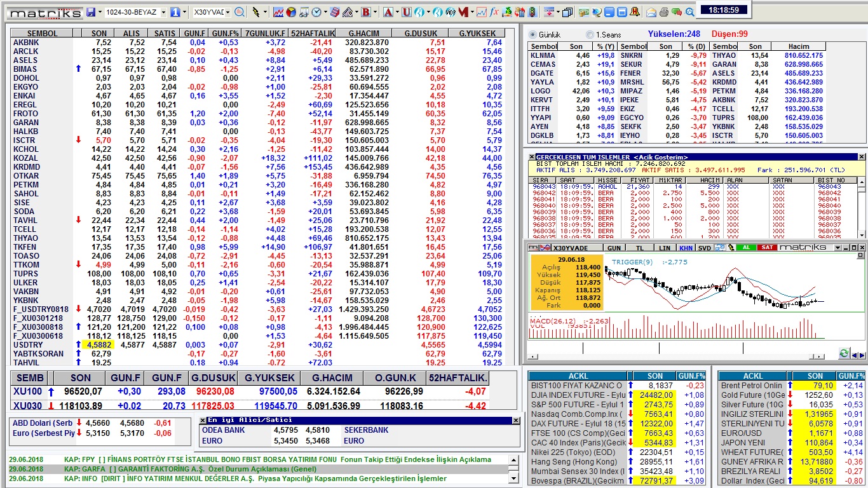Select the LIN scale tab in chart
Viewport: 868px width, 488px height.
click(665, 248)
